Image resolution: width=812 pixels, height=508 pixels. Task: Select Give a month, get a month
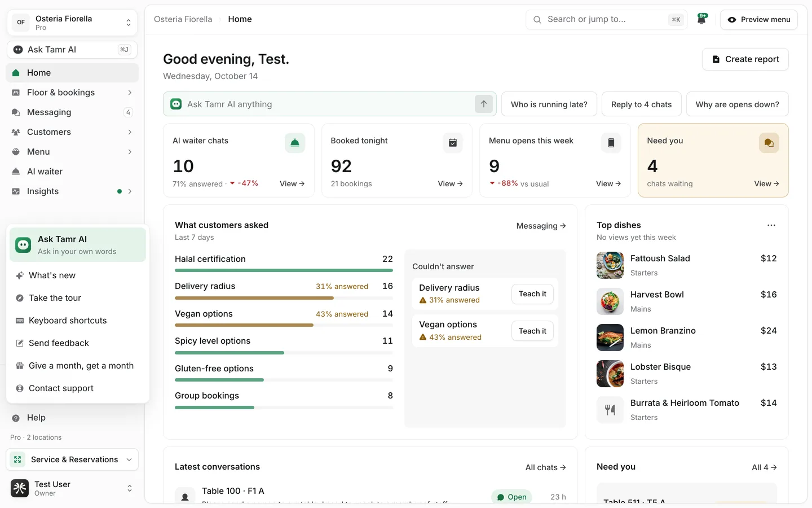[x=78, y=366]
